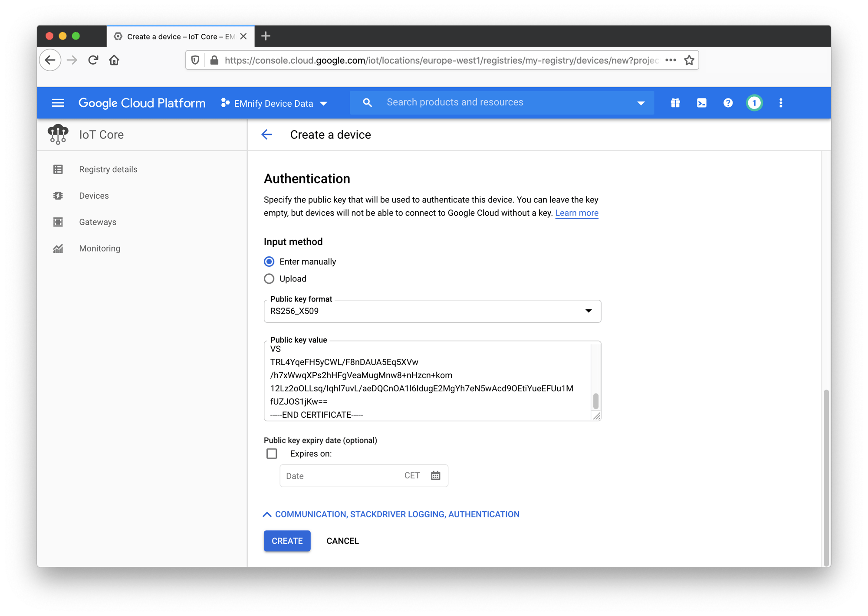Viewport: 868px width, 616px height.
Task: Open the navigation hamburger menu
Action: pyautogui.click(x=58, y=103)
